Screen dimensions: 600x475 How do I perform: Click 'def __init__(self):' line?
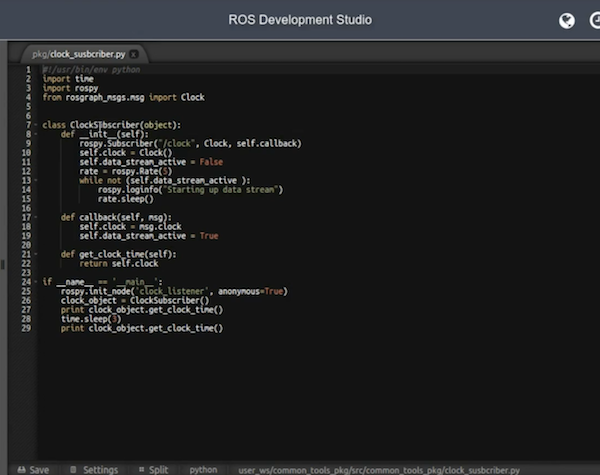click(104, 134)
